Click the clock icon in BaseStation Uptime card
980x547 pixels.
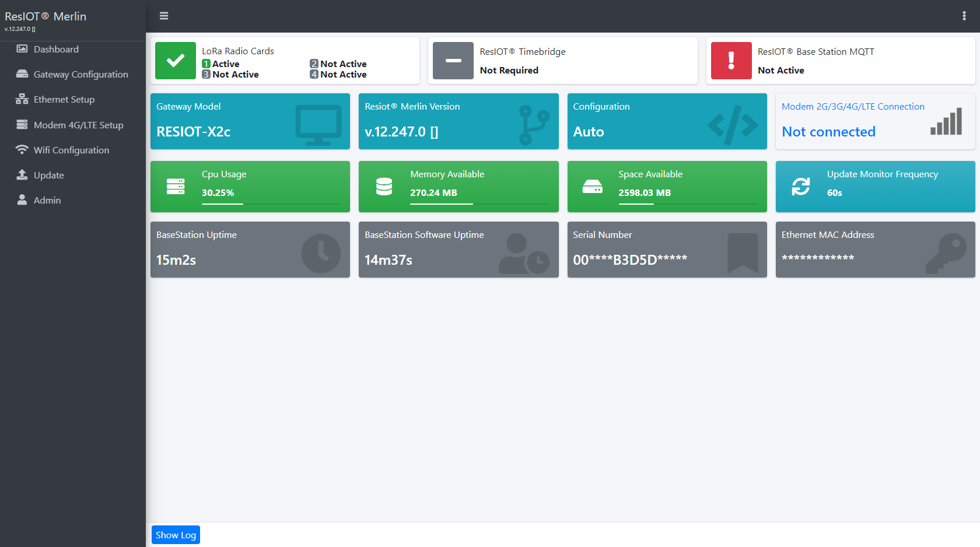point(321,254)
